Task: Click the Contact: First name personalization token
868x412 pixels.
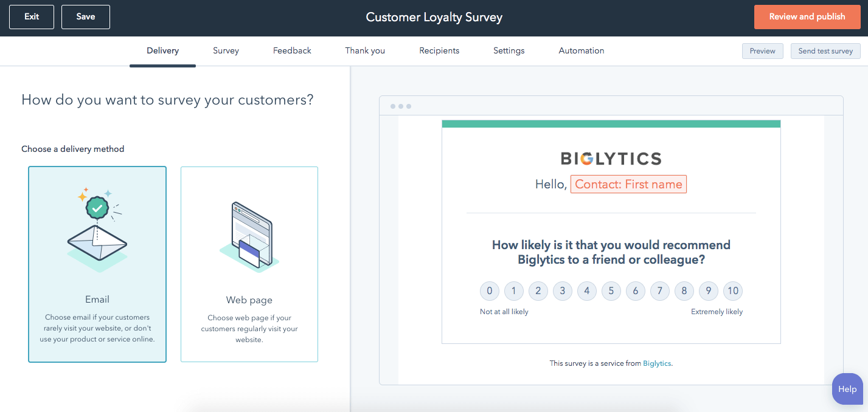Action: 628,184
